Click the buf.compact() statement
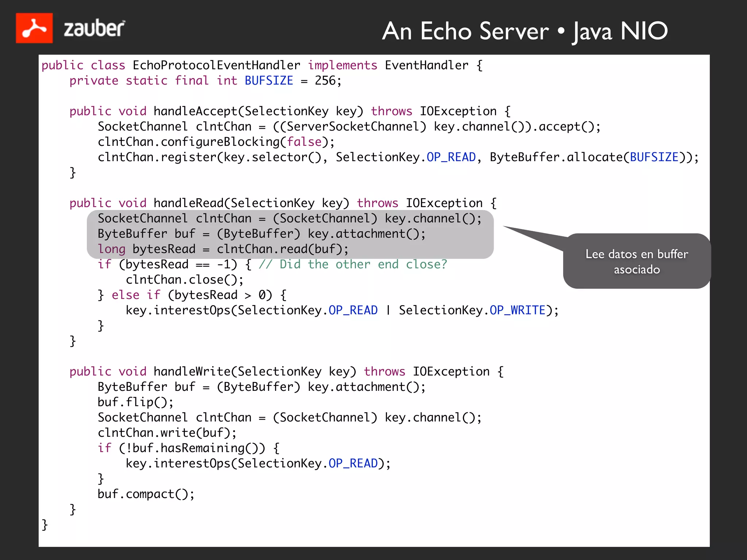 (146, 494)
